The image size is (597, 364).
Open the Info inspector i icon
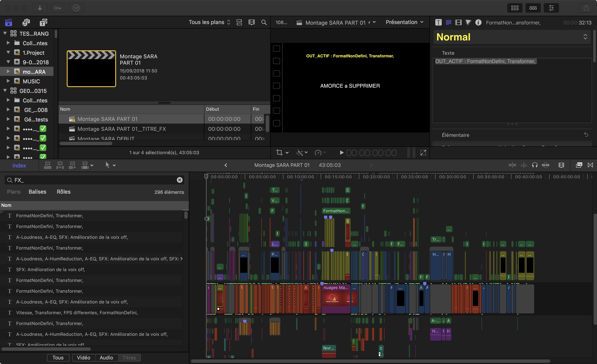coord(478,22)
